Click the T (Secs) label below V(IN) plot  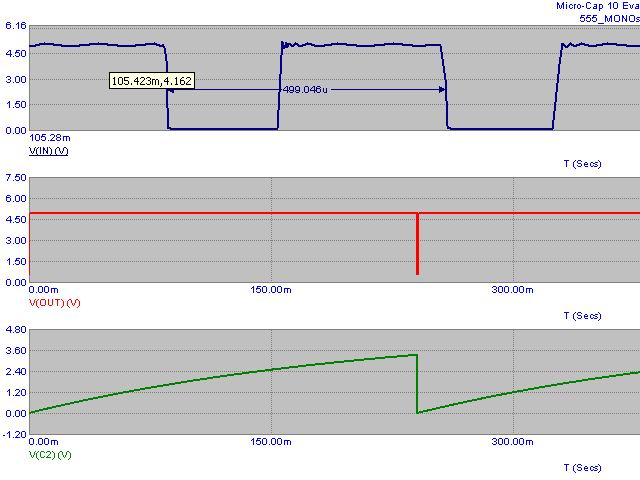582,164
